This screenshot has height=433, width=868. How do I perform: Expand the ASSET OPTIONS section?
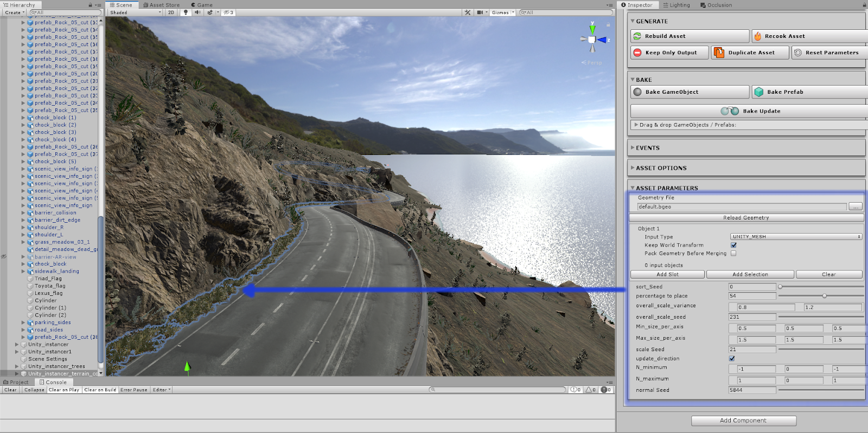tap(661, 168)
